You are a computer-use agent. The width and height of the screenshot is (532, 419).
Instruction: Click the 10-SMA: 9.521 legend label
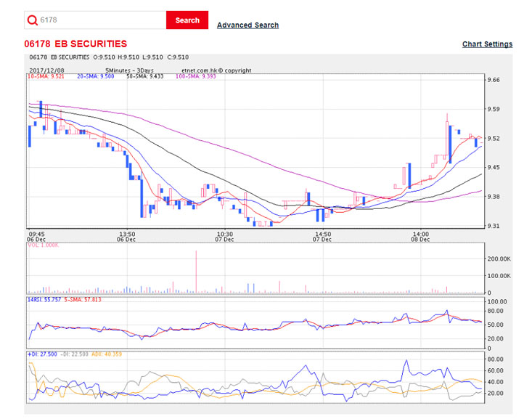click(46, 76)
